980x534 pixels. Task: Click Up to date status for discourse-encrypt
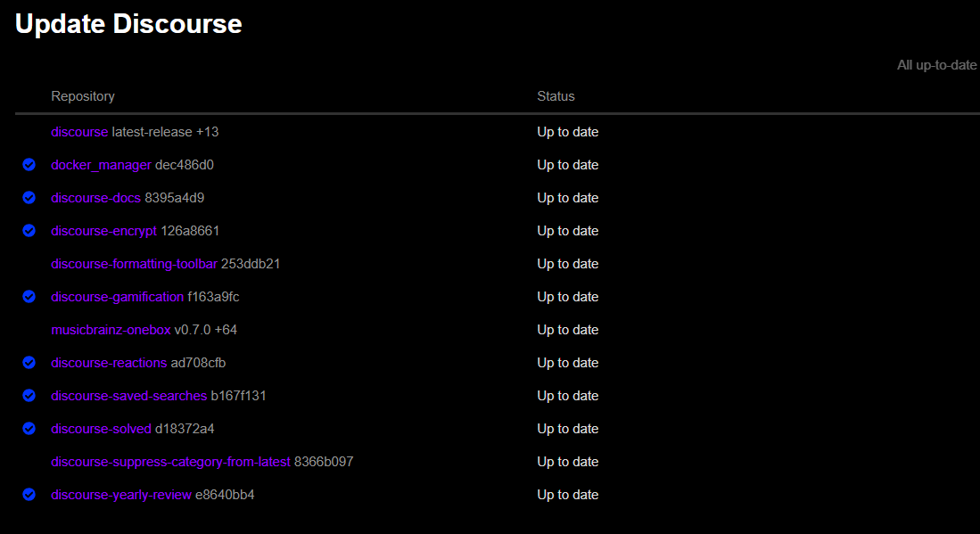tap(567, 231)
